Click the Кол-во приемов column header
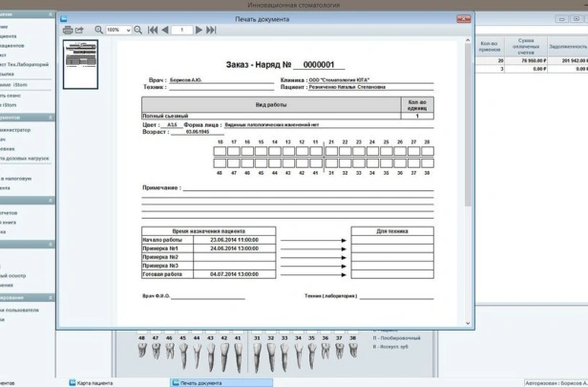 pyautogui.click(x=490, y=45)
